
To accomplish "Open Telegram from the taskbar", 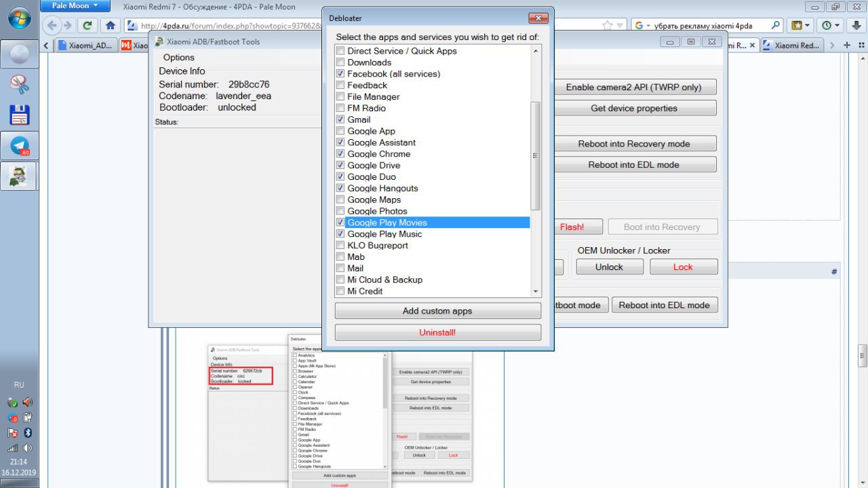I will tap(19, 146).
